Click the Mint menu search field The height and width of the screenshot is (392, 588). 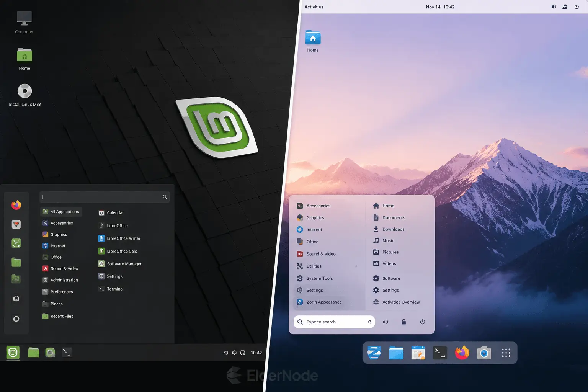pyautogui.click(x=105, y=197)
